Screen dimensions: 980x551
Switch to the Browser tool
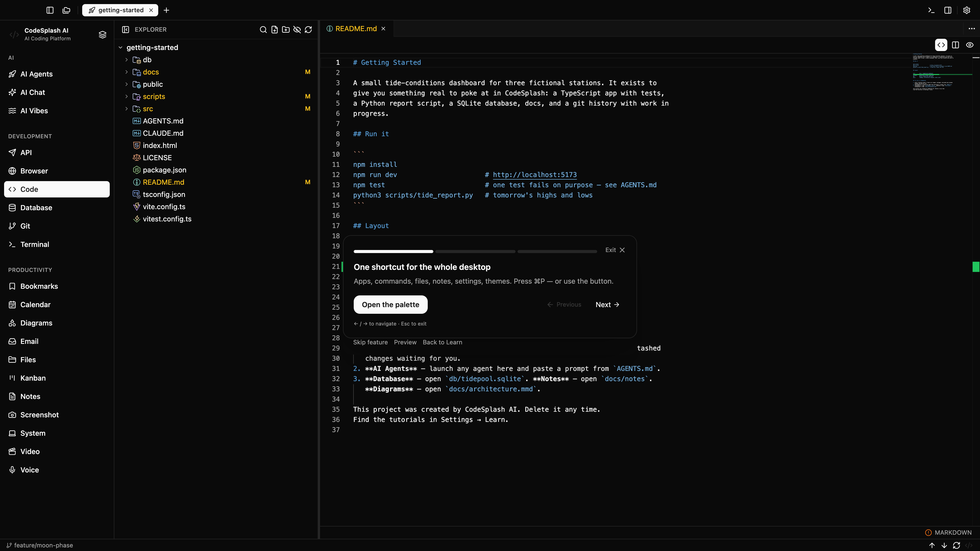(57, 171)
